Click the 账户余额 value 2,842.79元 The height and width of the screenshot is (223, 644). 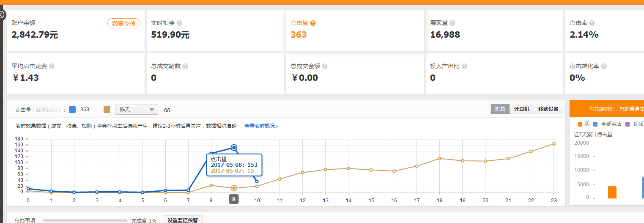[x=35, y=35]
